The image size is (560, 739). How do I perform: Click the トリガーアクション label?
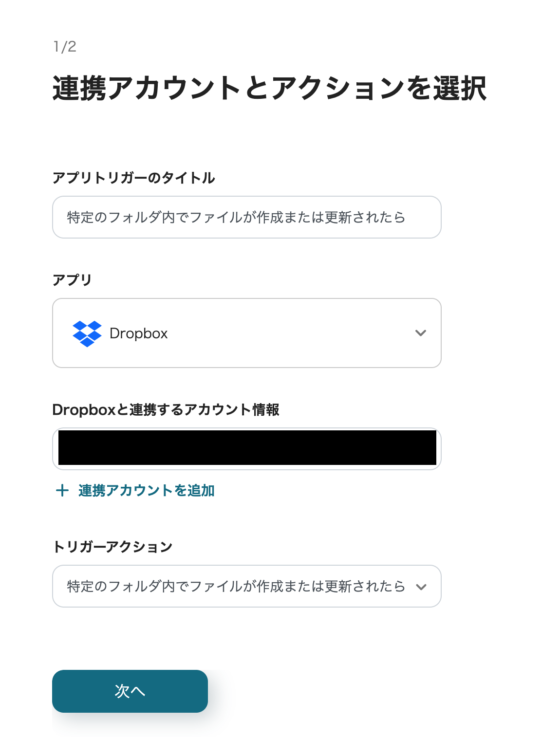coord(112,547)
